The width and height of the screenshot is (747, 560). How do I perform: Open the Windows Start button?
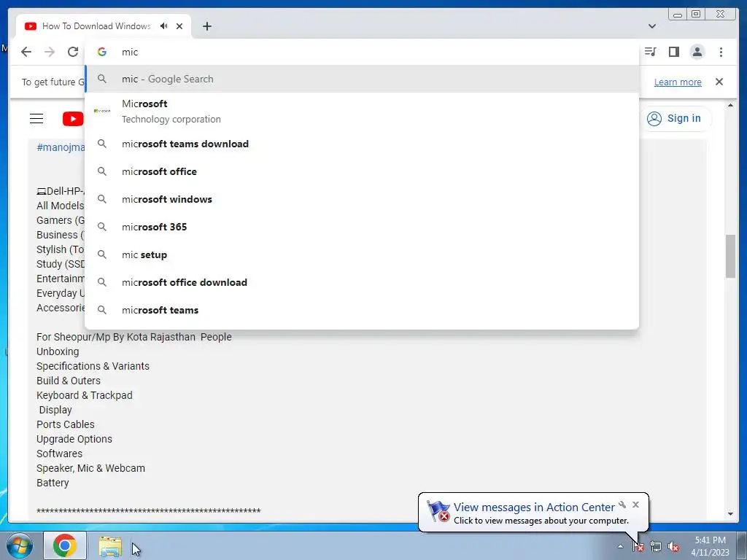19,545
